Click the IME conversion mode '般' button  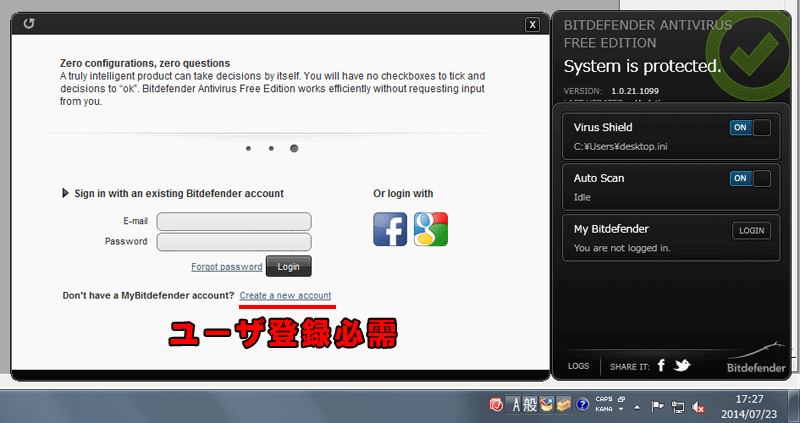point(530,405)
